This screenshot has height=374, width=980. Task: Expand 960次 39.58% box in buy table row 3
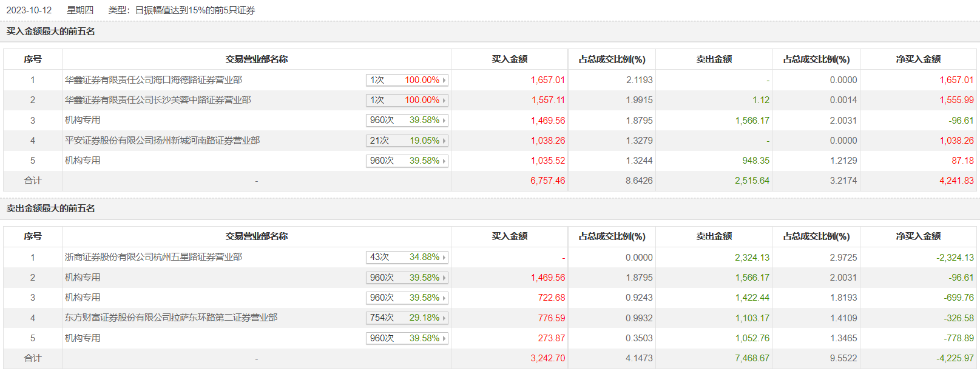pos(407,120)
